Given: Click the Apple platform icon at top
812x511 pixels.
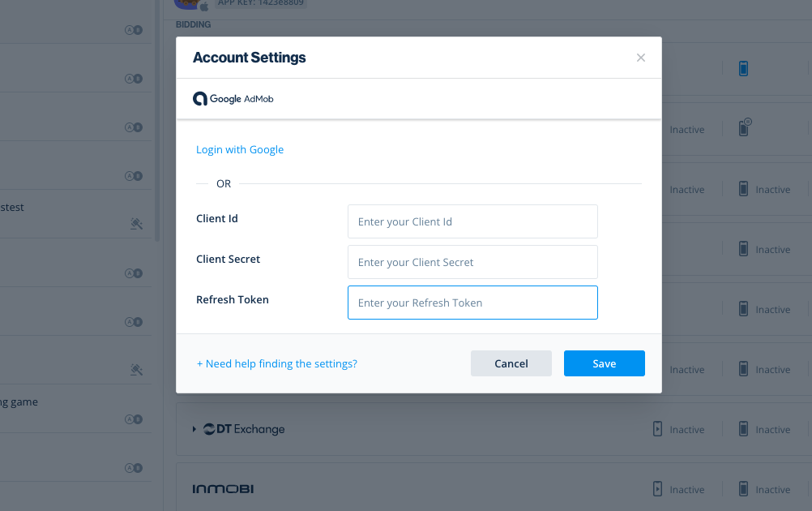Looking at the screenshot, I should [x=204, y=6].
